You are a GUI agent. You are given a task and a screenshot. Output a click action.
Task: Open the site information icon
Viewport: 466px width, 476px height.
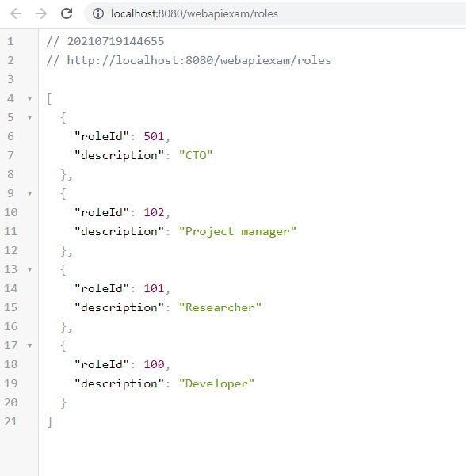click(x=98, y=13)
